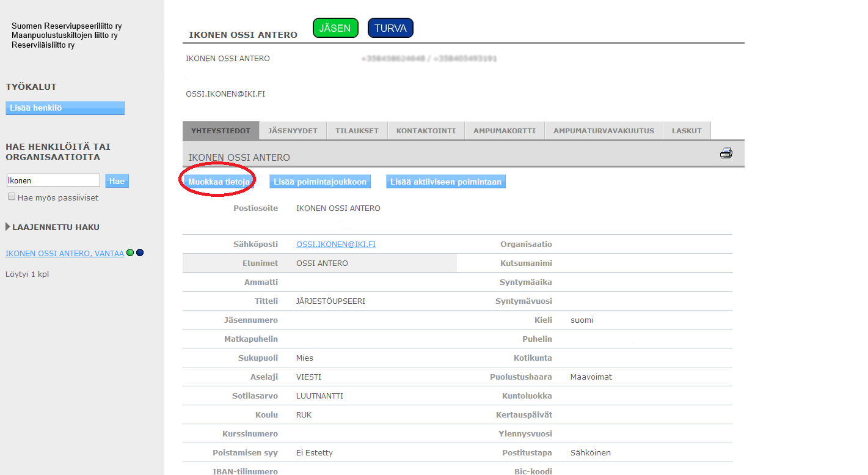Click the search field containing Ikonen
This screenshot has width=868, height=475.
pyautogui.click(x=53, y=180)
